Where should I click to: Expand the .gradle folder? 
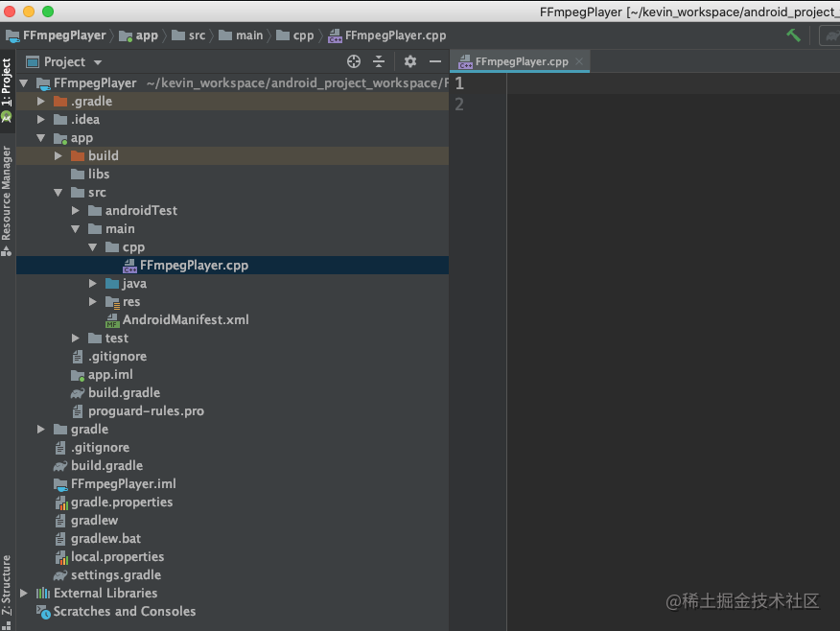pyautogui.click(x=40, y=102)
